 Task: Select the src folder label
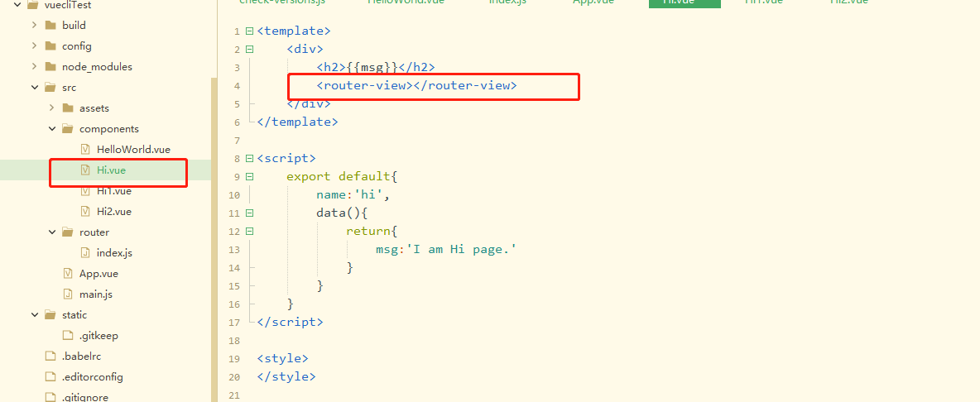point(69,88)
